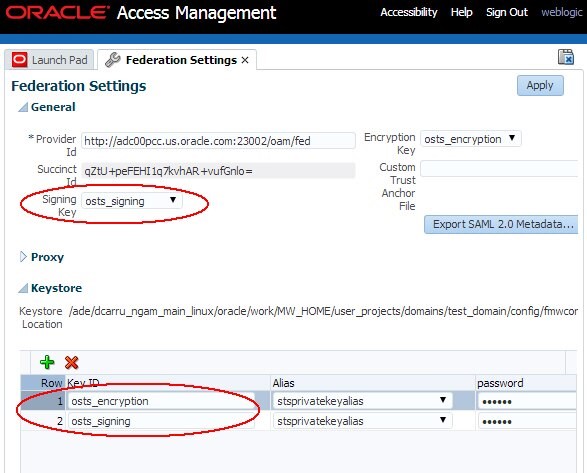Expand the Proxy section
The width and height of the screenshot is (587, 473).
[x=23, y=257]
